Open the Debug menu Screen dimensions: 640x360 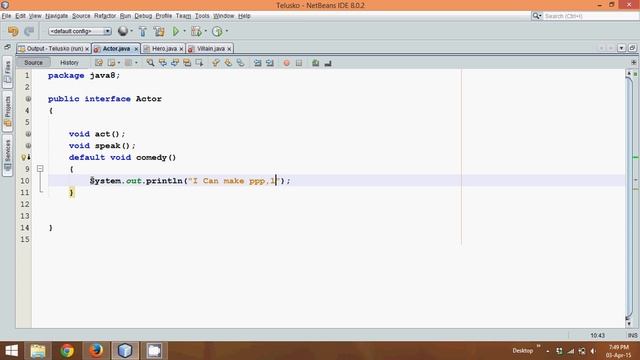pos(143,16)
